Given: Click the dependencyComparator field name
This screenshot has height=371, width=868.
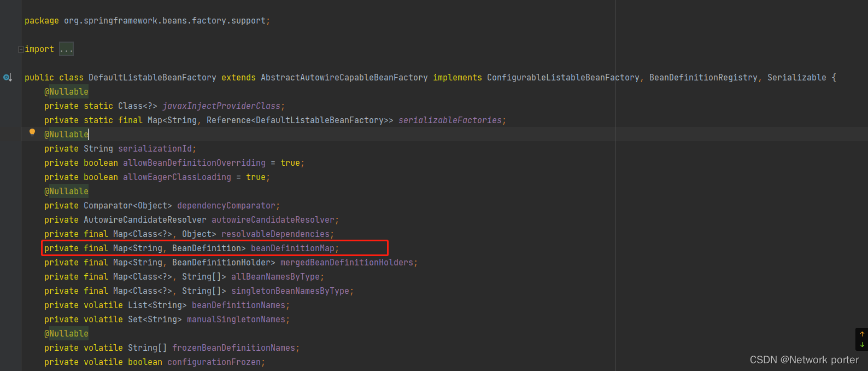Looking at the screenshot, I should 226,206.
